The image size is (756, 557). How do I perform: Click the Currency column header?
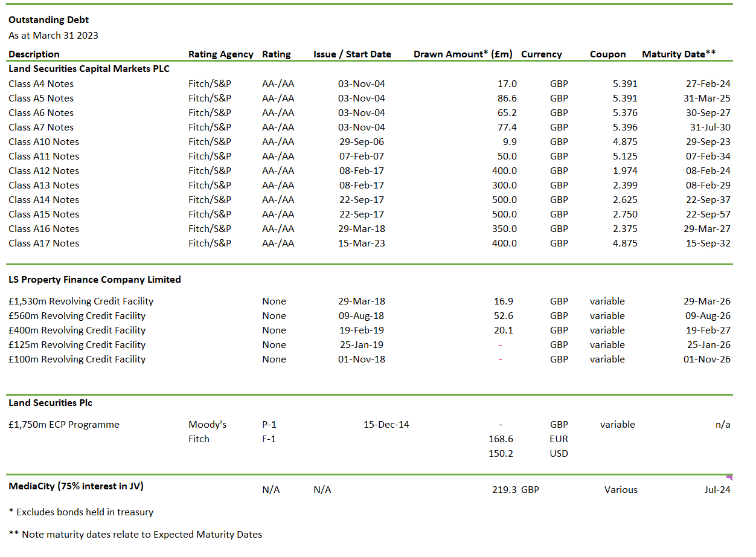click(542, 54)
